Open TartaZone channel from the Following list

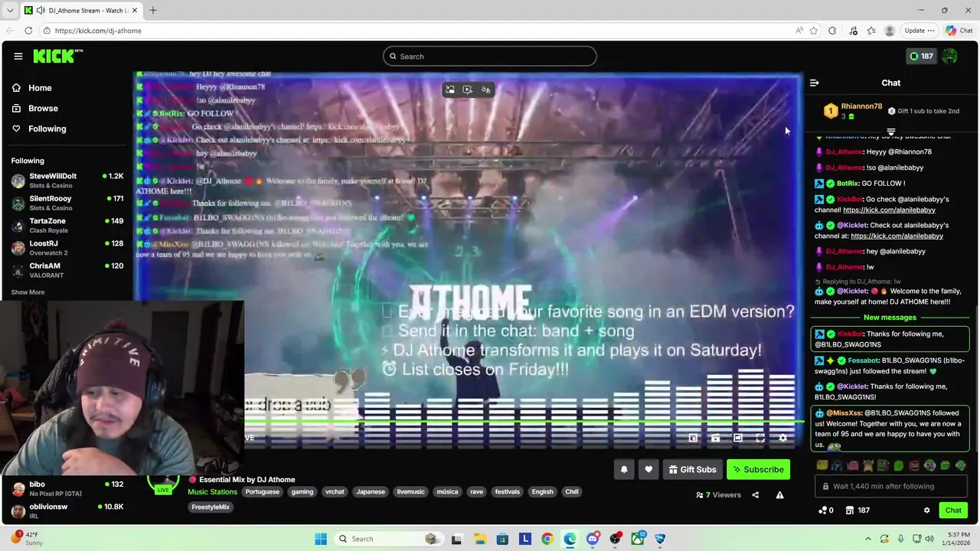pos(67,225)
